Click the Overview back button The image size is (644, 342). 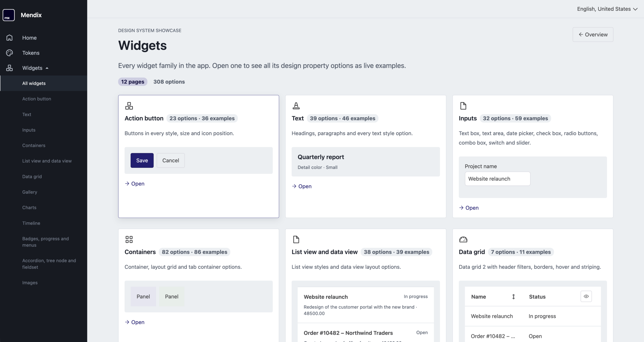click(x=593, y=34)
